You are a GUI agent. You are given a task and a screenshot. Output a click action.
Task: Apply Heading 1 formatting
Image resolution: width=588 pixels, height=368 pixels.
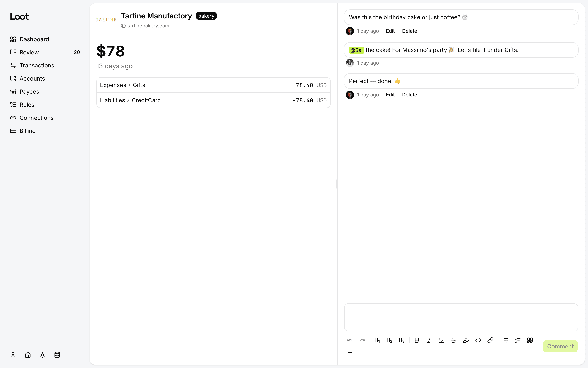377,340
